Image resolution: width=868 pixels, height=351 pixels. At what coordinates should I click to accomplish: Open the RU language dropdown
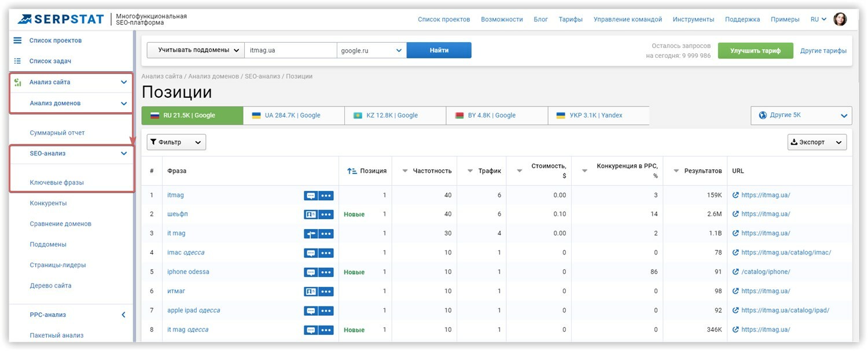coord(818,20)
